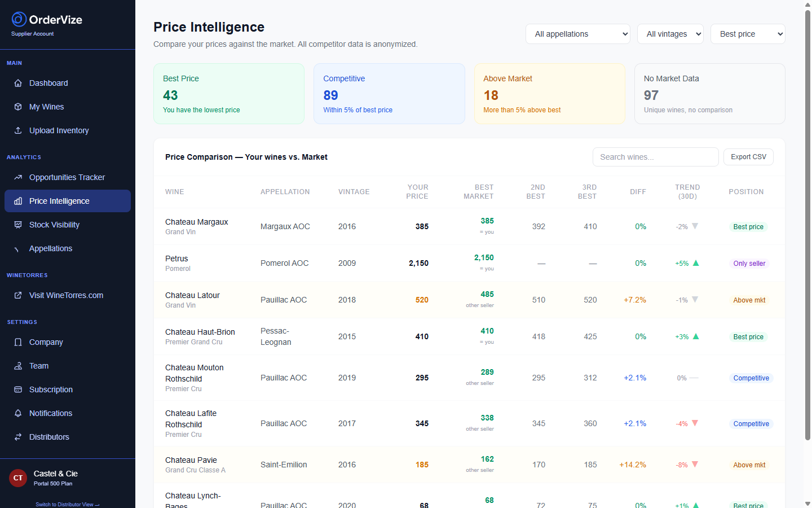Image resolution: width=812 pixels, height=508 pixels.
Task: Click the +14.2% diff for Chateau Pavie
Action: [633, 465]
